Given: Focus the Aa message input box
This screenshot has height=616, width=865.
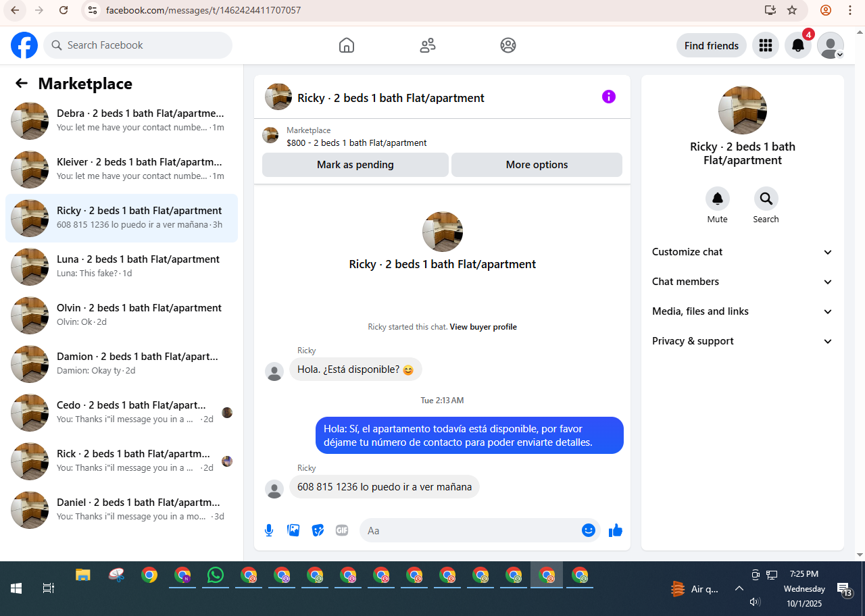Looking at the screenshot, I should pos(480,530).
